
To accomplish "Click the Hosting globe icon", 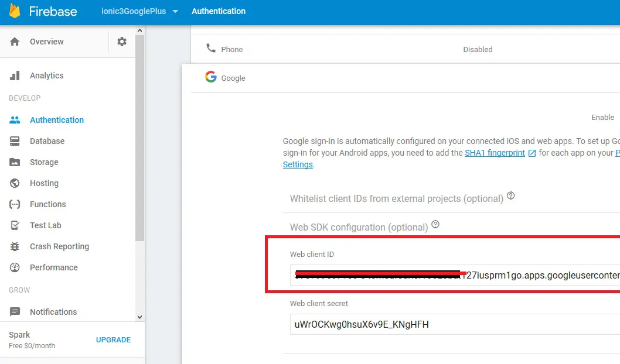I will [15, 183].
